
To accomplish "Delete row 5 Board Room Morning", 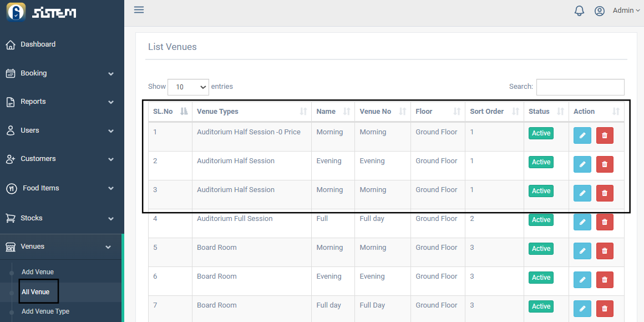I will point(605,251).
